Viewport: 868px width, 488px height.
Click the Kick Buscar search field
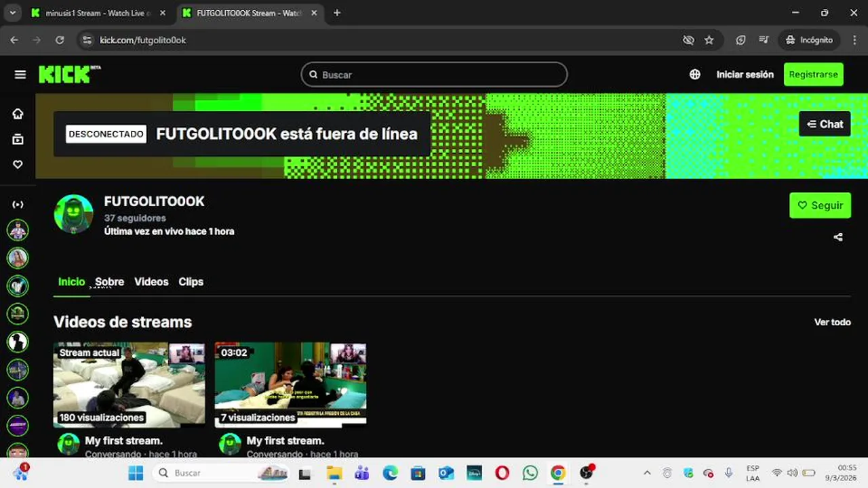tap(434, 75)
